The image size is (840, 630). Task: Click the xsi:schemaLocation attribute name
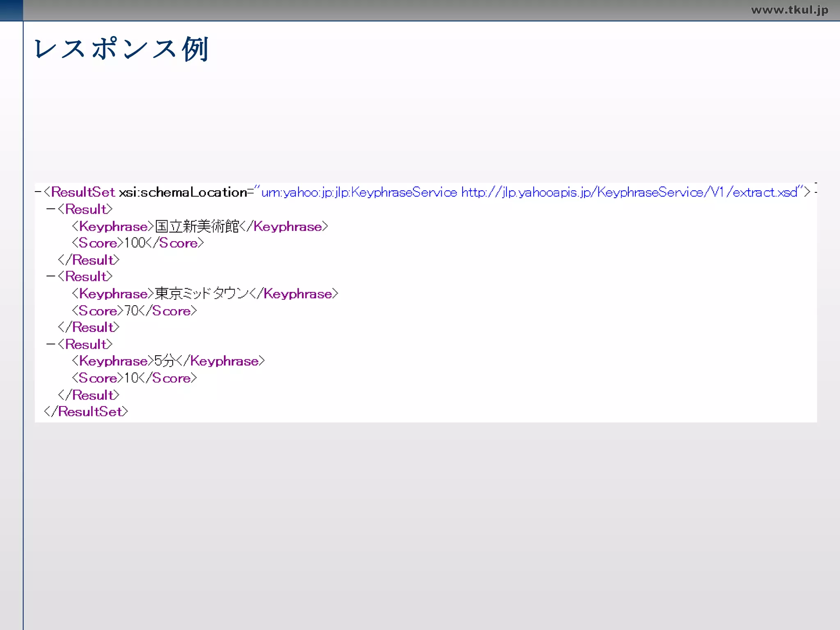183,192
